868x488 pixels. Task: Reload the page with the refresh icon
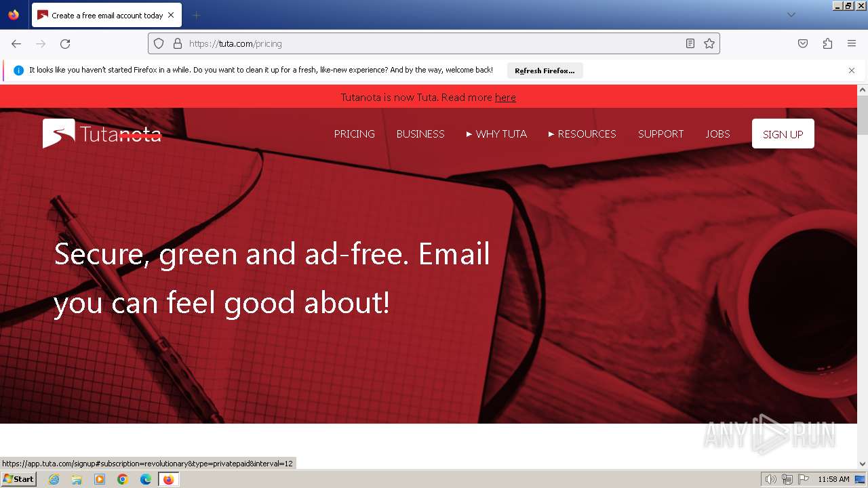click(65, 43)
